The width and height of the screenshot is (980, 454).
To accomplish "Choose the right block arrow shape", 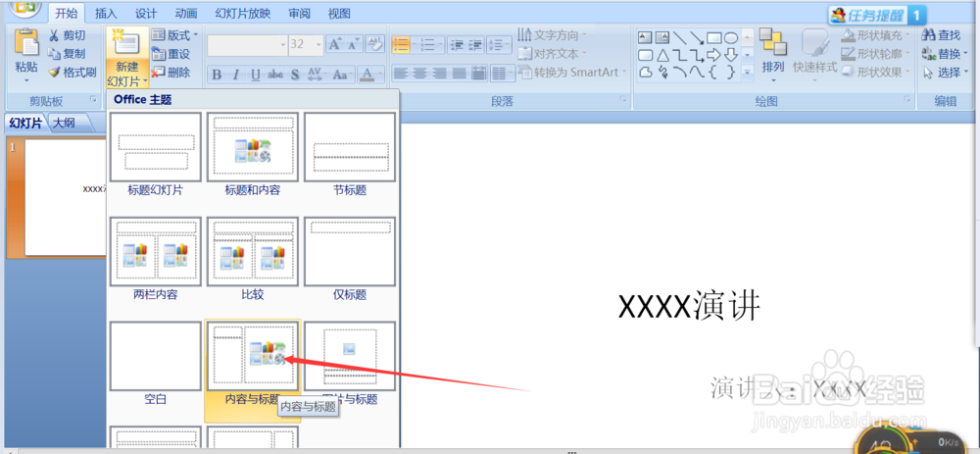I will [x=713, y=55].
